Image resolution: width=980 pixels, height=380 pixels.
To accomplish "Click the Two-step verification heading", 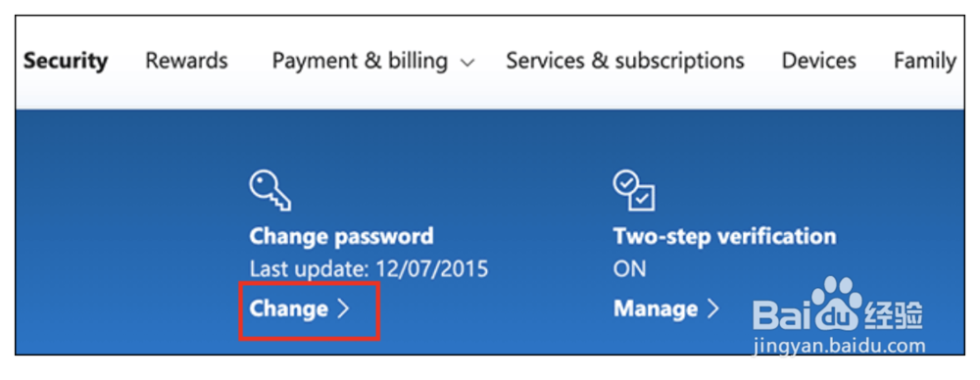I will tap(724, 237).
